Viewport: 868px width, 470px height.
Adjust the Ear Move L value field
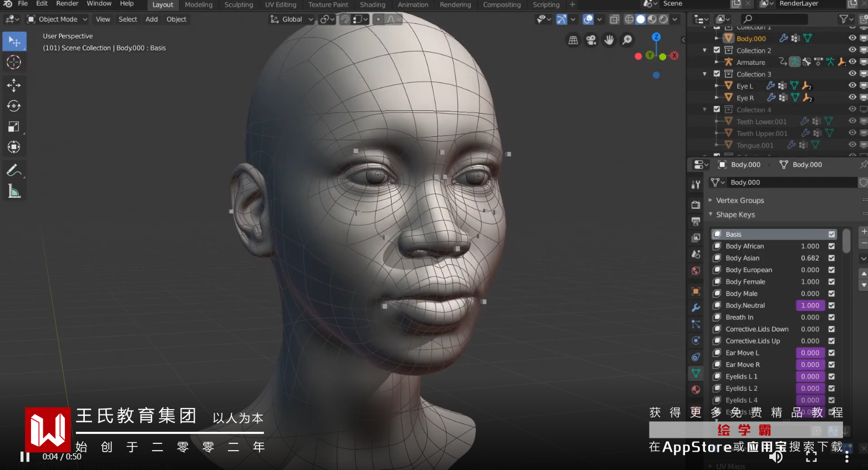click(810, 353)
